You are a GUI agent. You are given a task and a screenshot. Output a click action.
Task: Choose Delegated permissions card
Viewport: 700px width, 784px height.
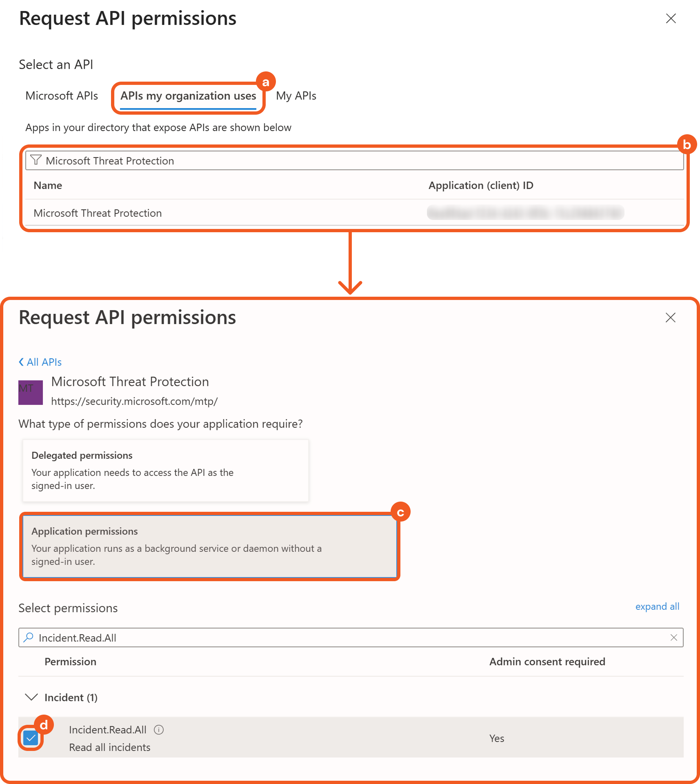point(165,470)
